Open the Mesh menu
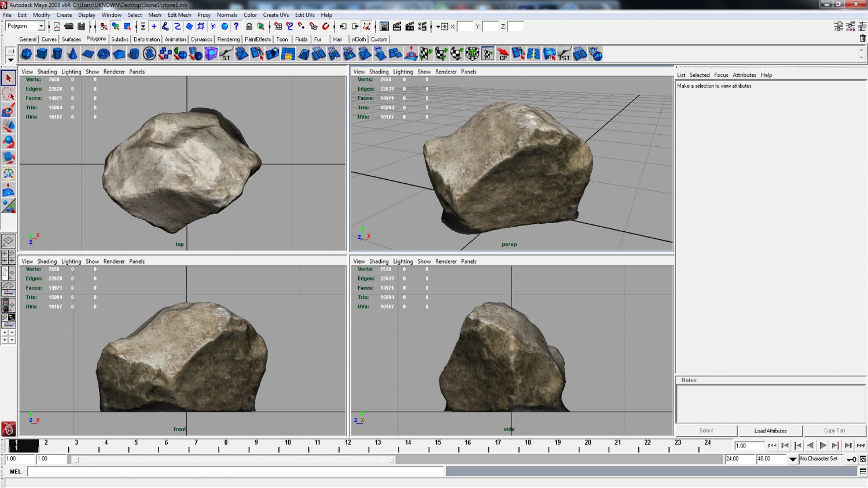868x488 pixels. 155,15
